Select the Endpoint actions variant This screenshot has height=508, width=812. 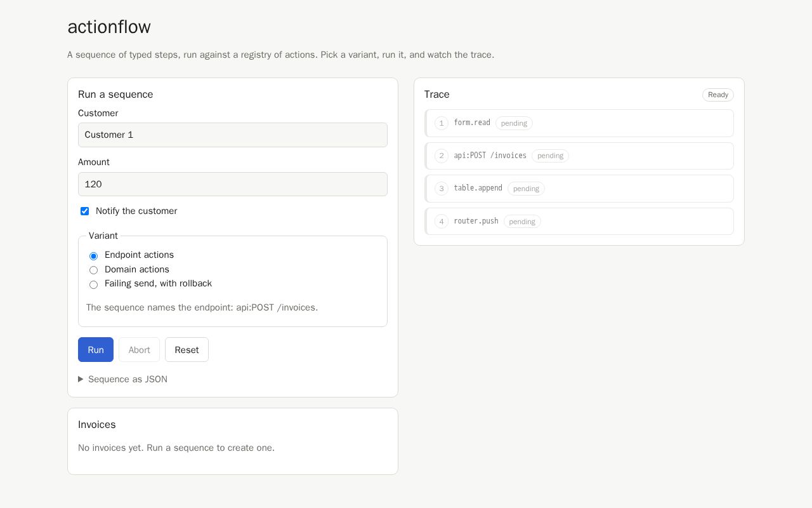(x=93, y=256)
